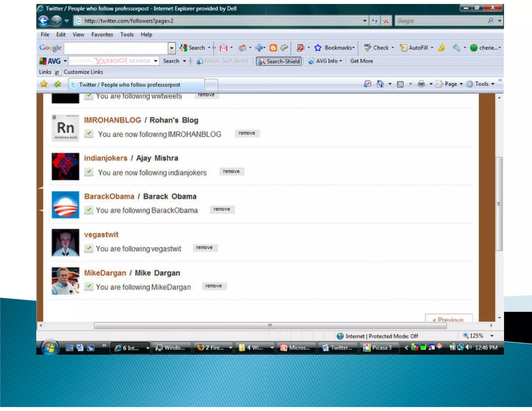Viewport: 532px width, 411px height.
Task: Toggle the AVG Search-Shield button
Action: pyautogui.click(x=279, y=61)
